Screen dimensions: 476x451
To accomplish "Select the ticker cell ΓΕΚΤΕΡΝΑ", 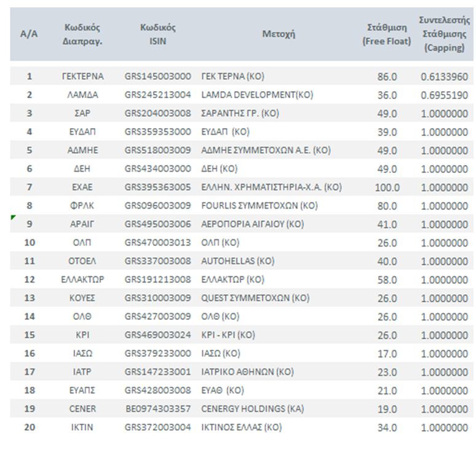I will tap(82, 76).
